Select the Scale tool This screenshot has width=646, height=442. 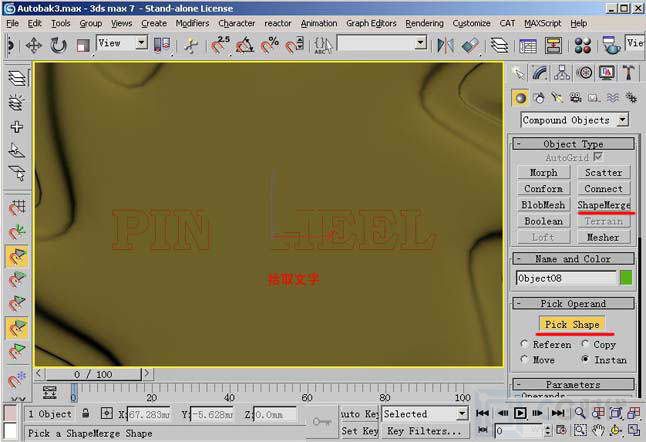pos(83,45)
